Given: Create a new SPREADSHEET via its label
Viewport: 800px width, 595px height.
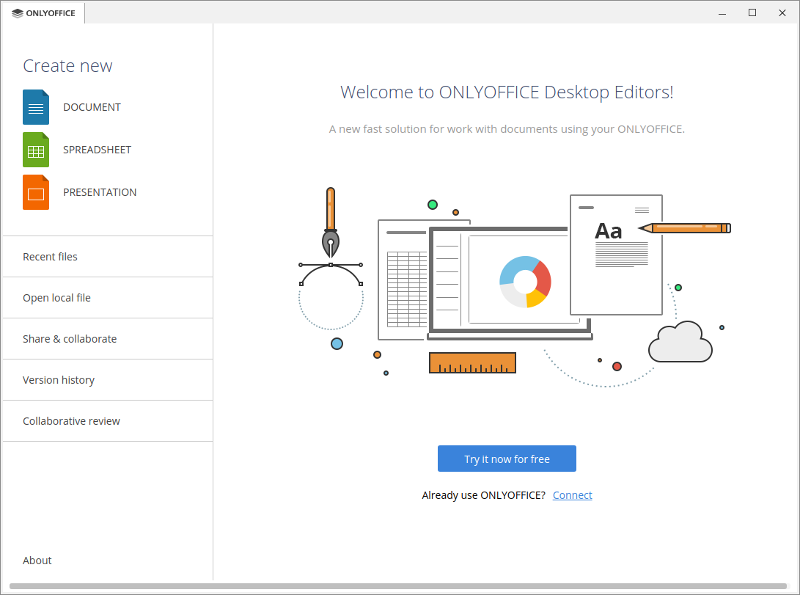Looking at the screenshot, I should [x=97, y=150].
